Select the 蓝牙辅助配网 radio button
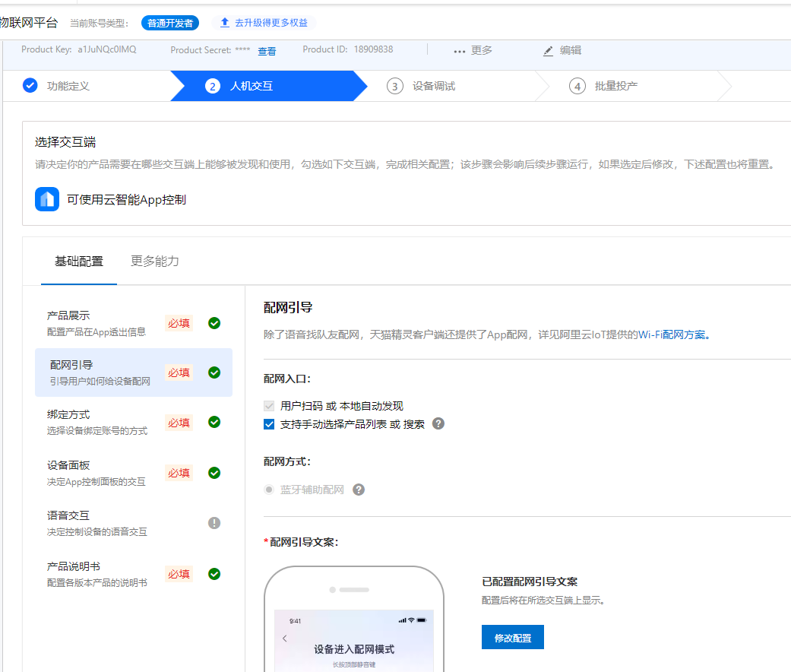The image size is (791, 672). 271,490
